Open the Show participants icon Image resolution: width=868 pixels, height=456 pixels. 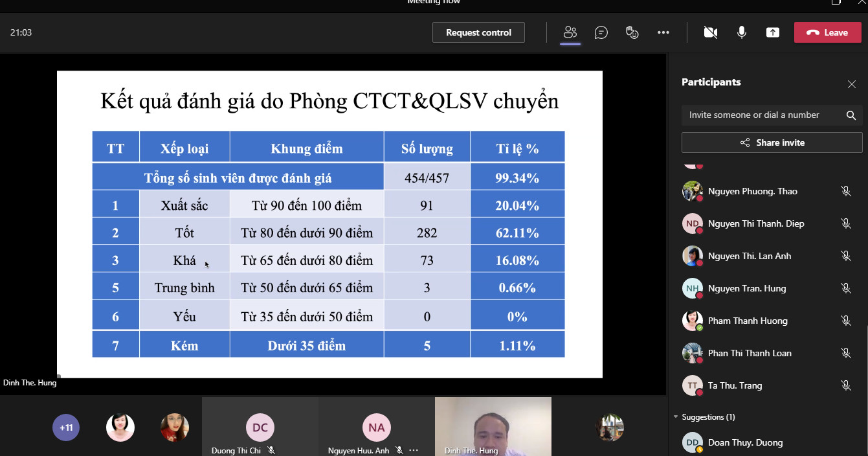point(570,32)
